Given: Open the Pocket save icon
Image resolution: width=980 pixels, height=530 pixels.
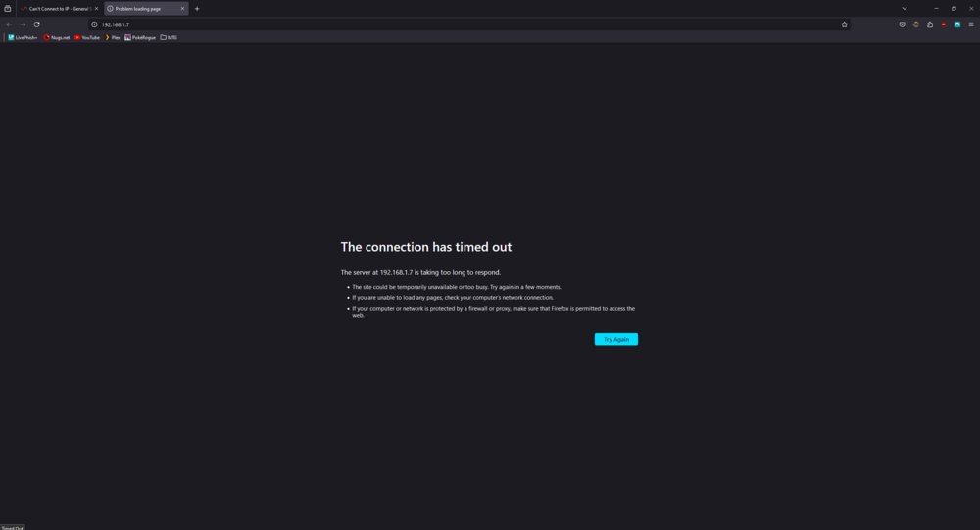Looking at the screenshot, I should tap(902, 24).
